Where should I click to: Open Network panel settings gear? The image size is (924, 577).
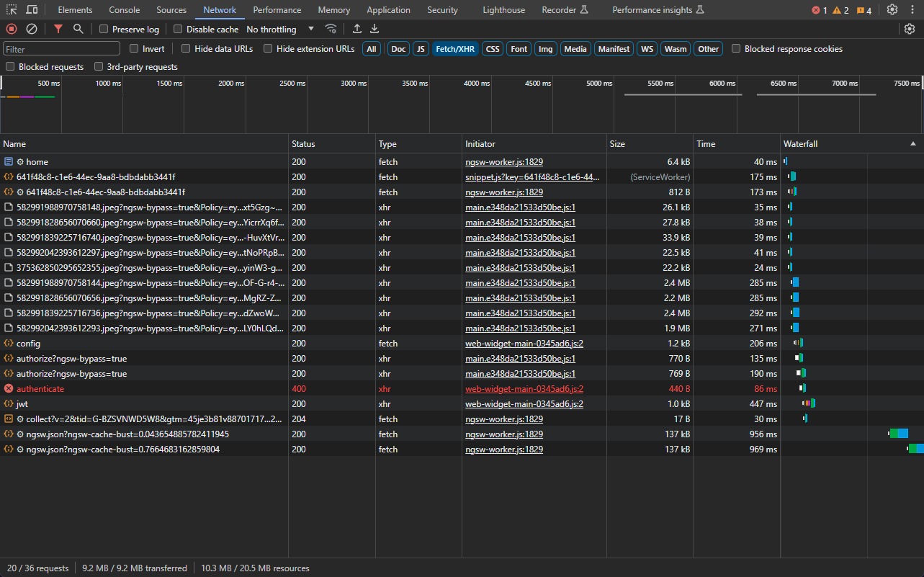click(910, 29)
